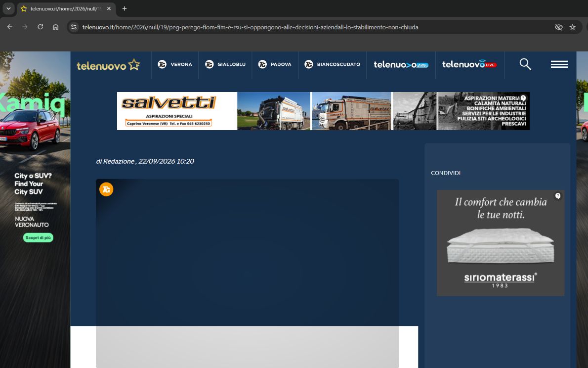Click the "CONDIVIDI" label
This screenshot has width=588, height=368.
click(x=446, y=173)
